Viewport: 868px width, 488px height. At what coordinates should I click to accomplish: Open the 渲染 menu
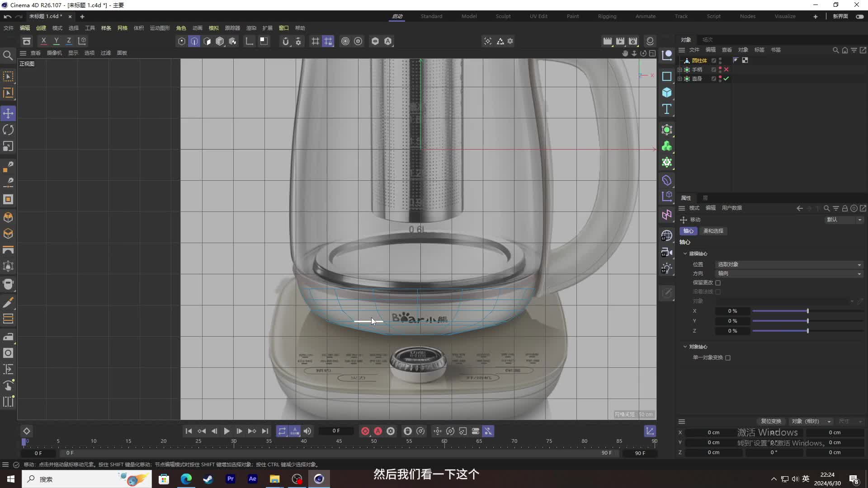pyautogui.click(x=251, y=28)
